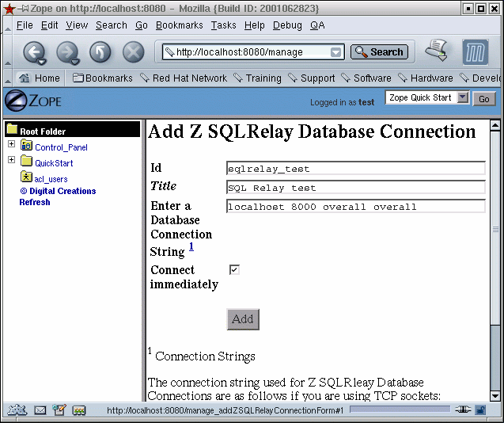
Task: Open the URL bar history dropdown
Action: click(336, 52)
